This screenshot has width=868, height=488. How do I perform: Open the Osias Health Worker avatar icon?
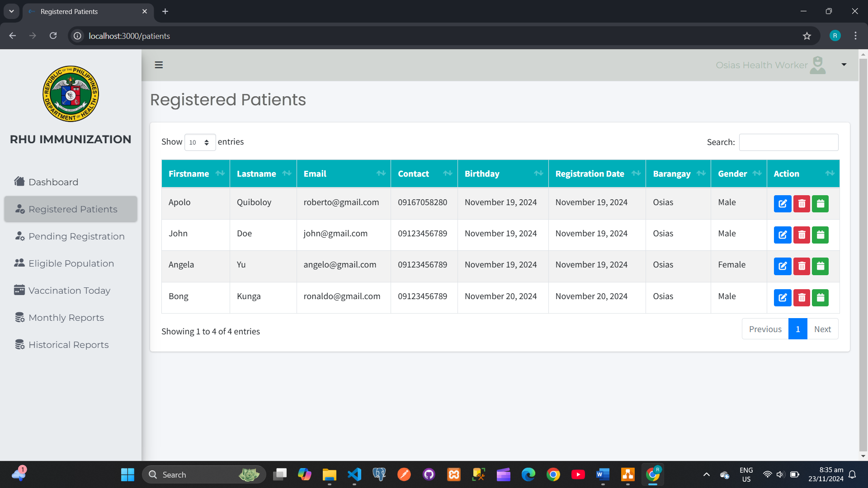(x=817, y=65)
